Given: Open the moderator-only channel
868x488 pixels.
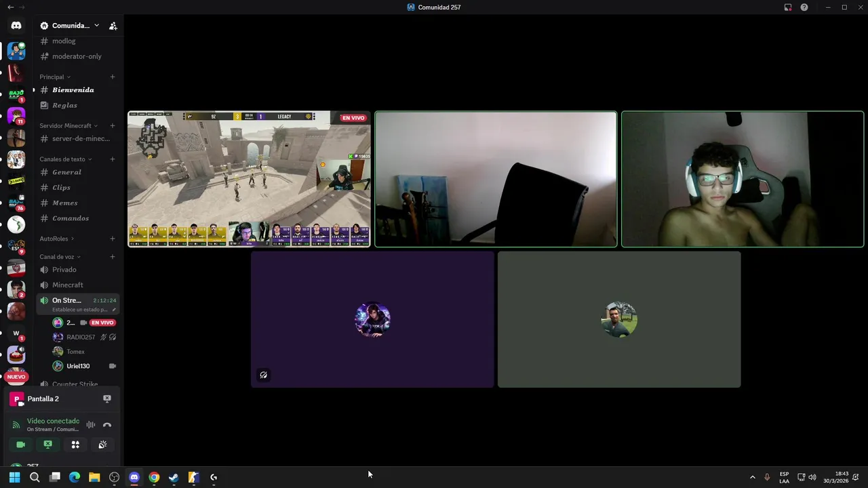Looking at the screenshot, I should (78, 56).
